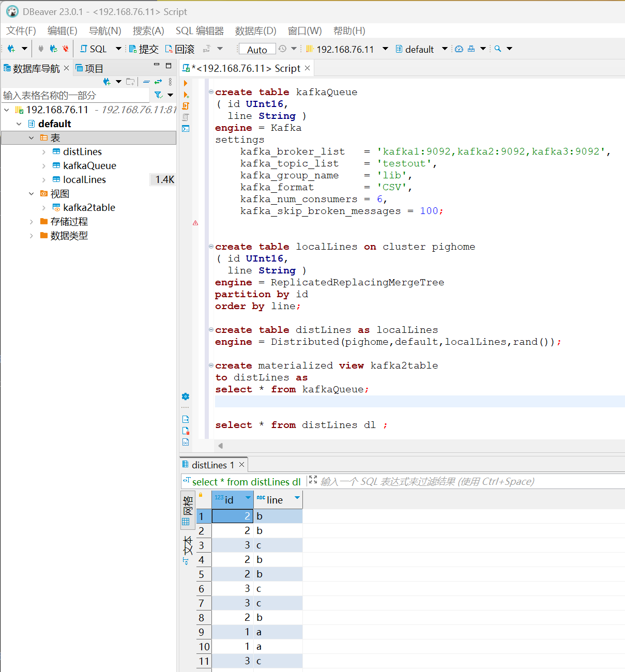The width and height of the screenshot is (625, 672).
Task: Open the 数据库(D) menu
Action: [255, 31]
